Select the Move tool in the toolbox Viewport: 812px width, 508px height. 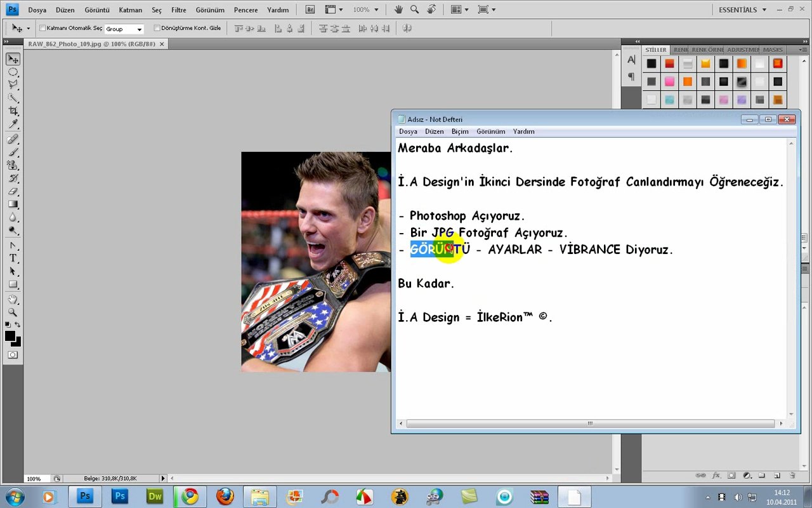point(13,59)
